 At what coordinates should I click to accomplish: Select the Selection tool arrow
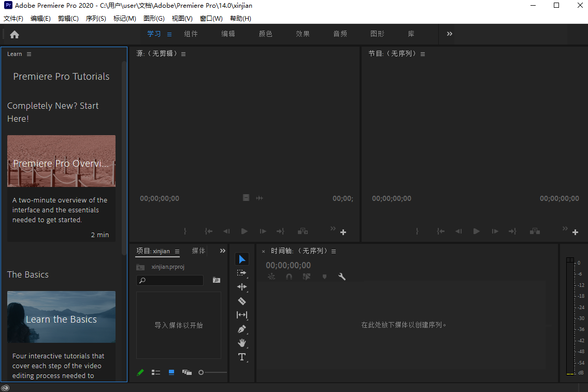pos(242,259)
